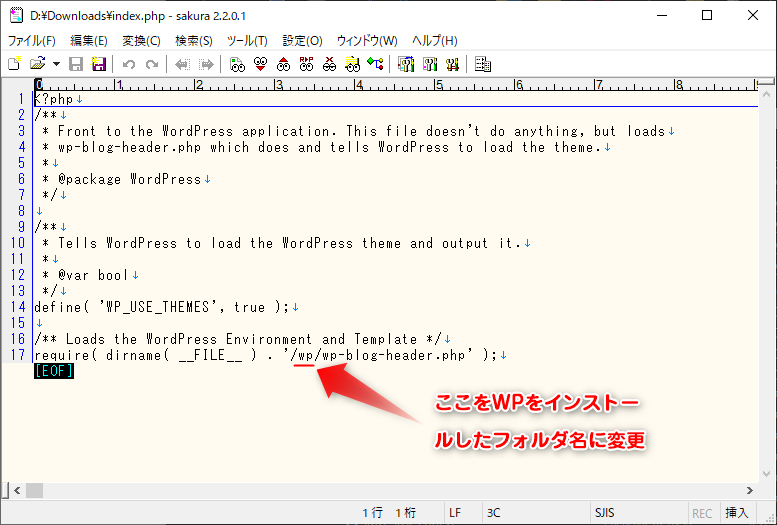Open the Replace (REP) dialog icon
Screen dimensions: 777x525
tap(306, 64)
